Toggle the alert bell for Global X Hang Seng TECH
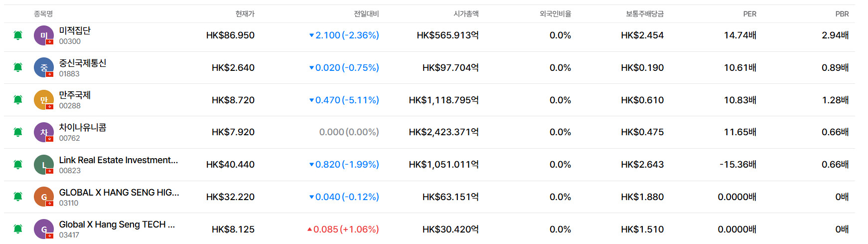868x244 pixels. click(18, 229)
